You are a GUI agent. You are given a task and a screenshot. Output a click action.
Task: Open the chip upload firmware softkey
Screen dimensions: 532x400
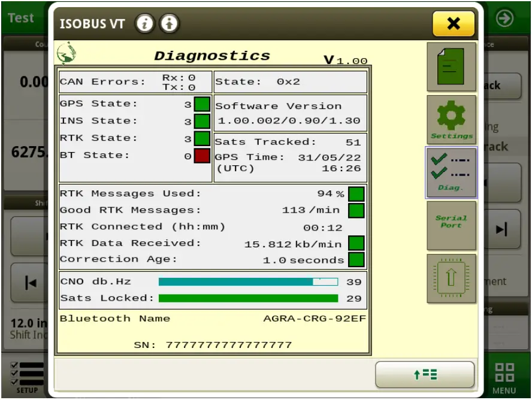(x=451, y=278)
